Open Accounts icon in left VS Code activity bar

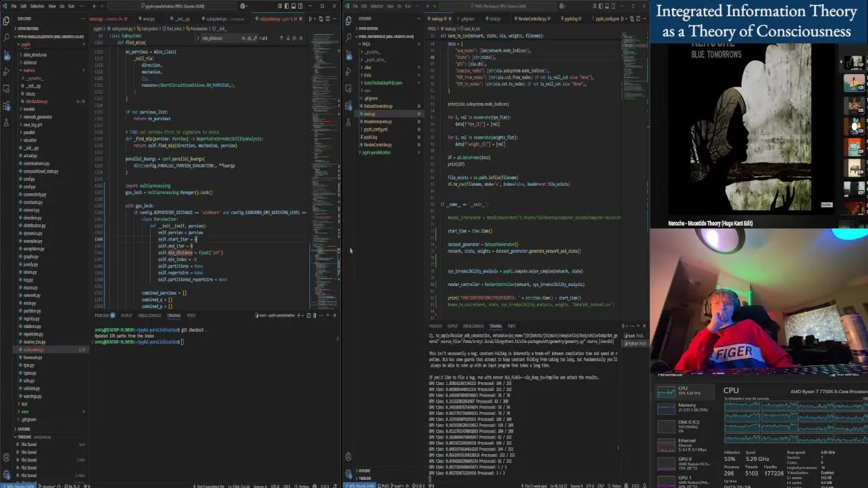coord(6,456)
